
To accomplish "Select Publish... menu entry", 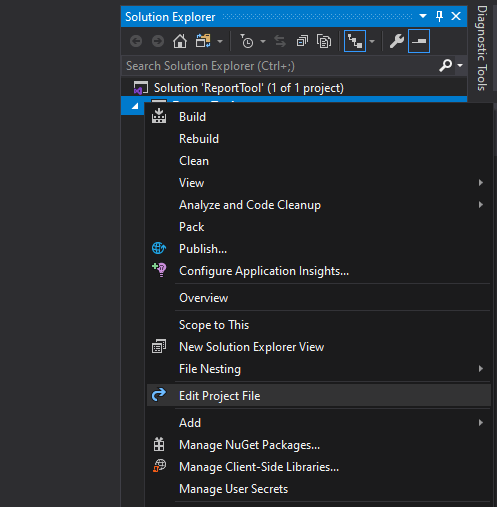I will [203, 249].
